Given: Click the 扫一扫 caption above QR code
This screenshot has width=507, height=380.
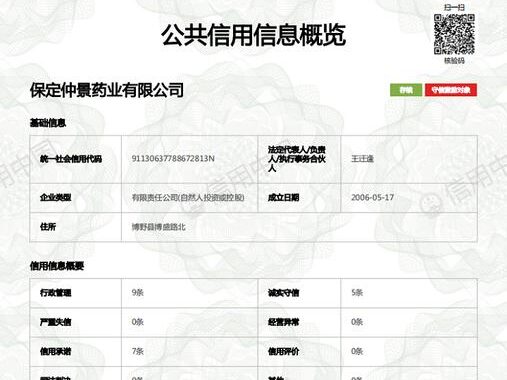Looking at the screenshot, I should point(454,7).
